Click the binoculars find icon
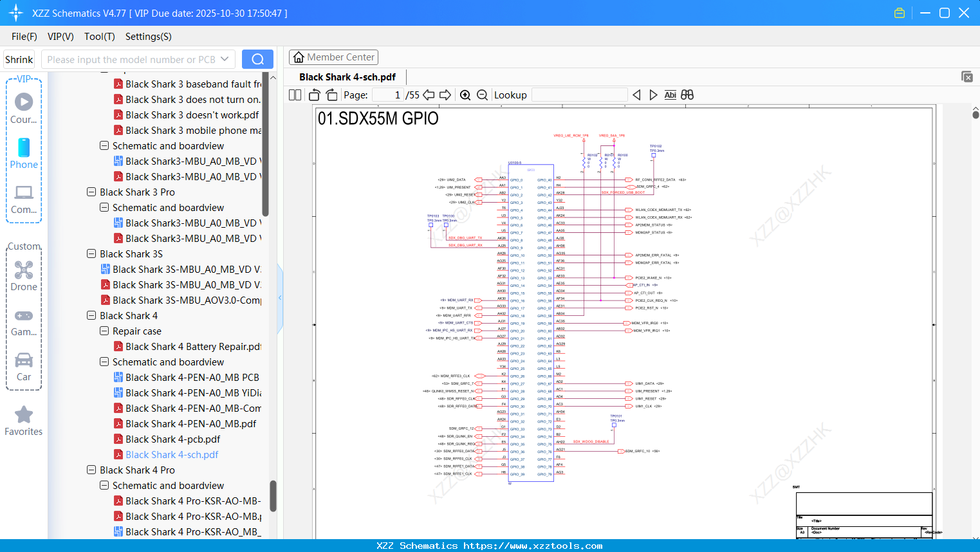The width and height of the screenshot is (980, 552). (x=687, y=95)
